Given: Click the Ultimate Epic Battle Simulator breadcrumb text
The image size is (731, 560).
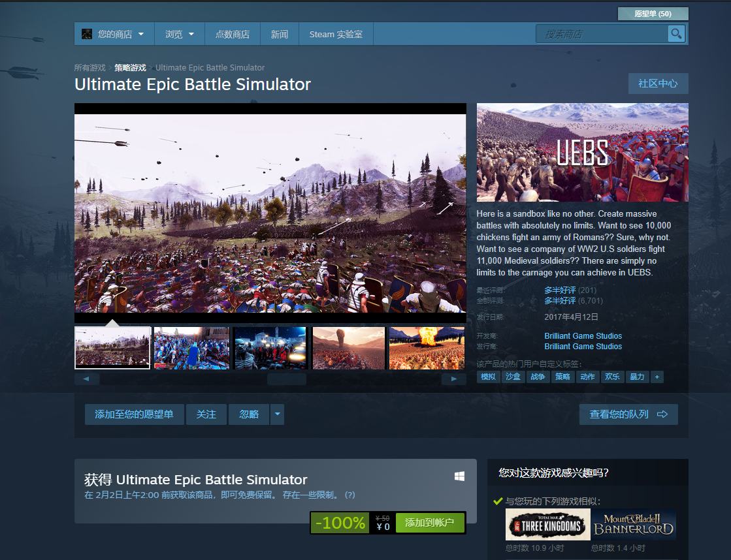Looking at the screenshot, I should (210, 68).
